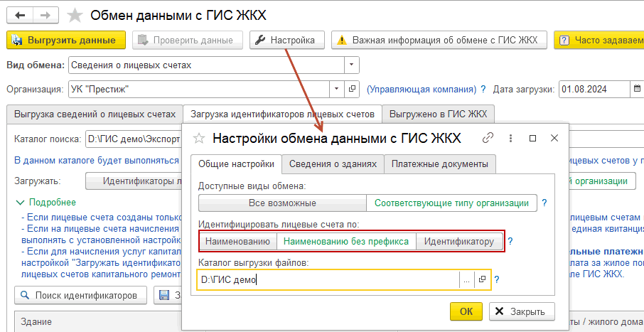Open the Часто задаваемые questions button

[599, 41]
